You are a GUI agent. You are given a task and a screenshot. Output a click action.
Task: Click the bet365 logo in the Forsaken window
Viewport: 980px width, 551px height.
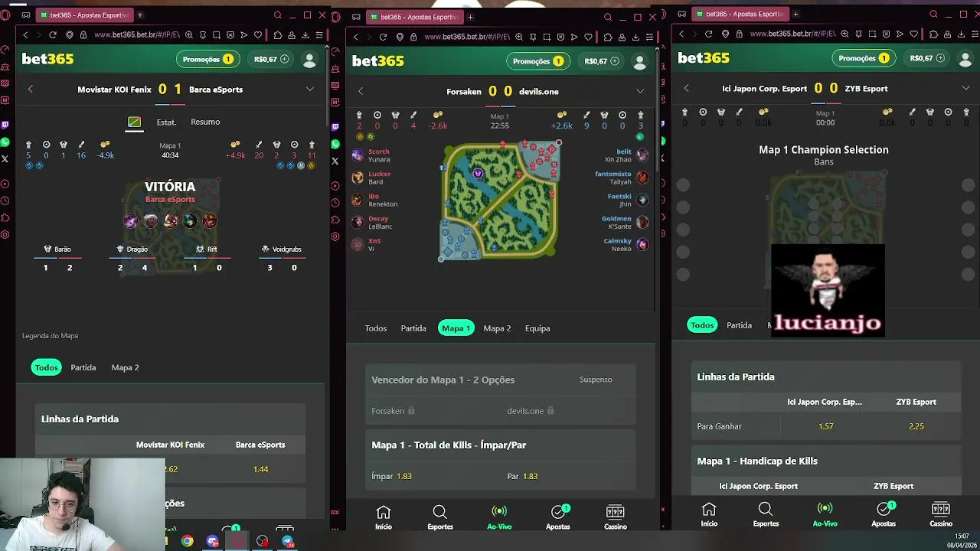[x=378, y=61]
